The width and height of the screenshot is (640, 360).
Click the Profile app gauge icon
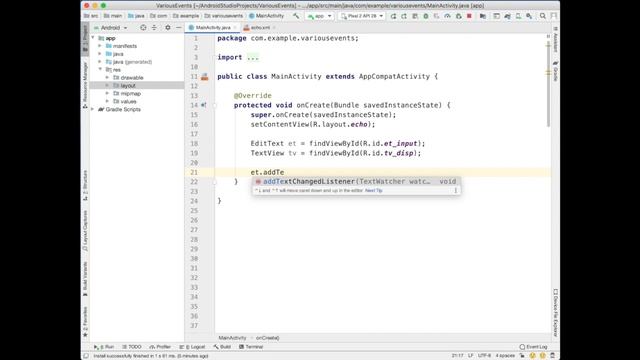coord(447,16)
